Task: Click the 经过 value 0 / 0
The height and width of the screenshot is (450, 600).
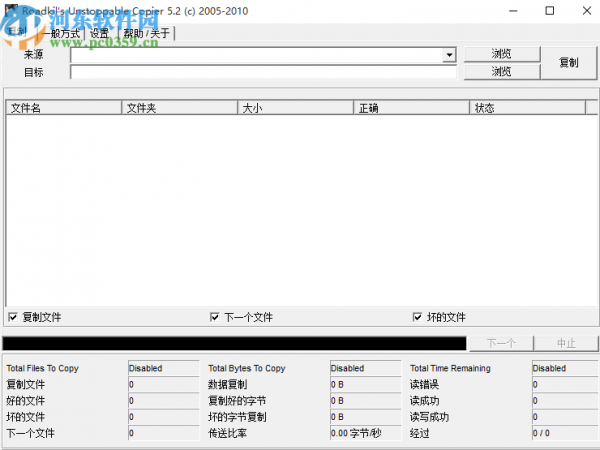Action: coord(565,433)
